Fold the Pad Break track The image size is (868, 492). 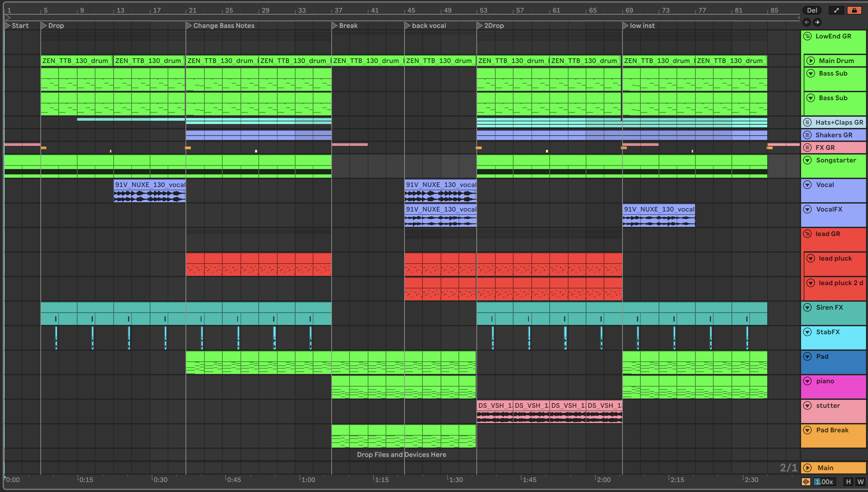[x=807, y=430]
